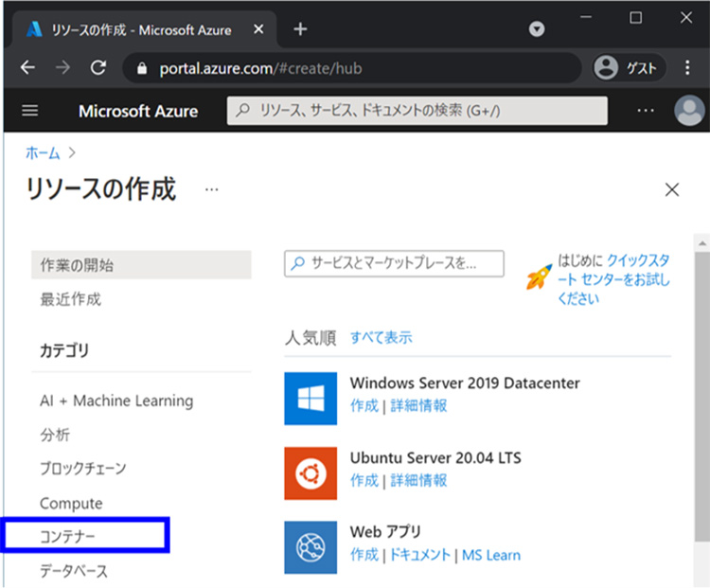This screenshot has width=710, height=588.
Task: Click 作成 under Ubuntu Server 20.04
Action: coord(364,481)
